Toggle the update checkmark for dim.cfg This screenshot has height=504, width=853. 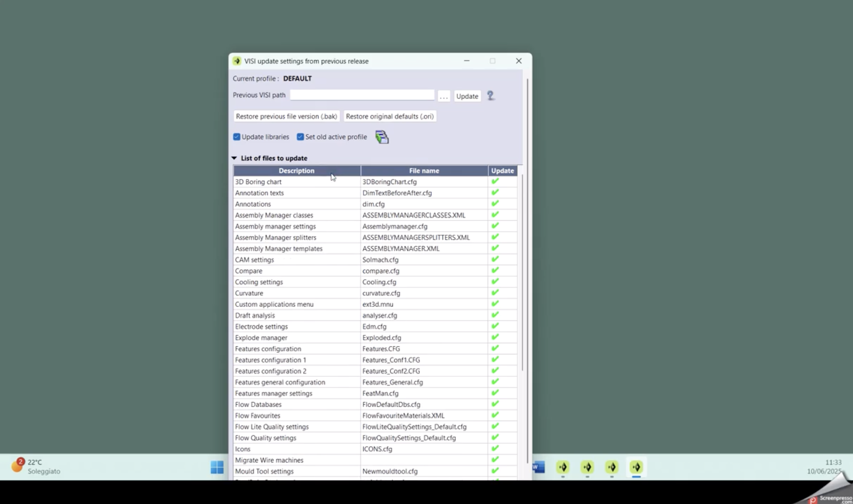point(495,204)
